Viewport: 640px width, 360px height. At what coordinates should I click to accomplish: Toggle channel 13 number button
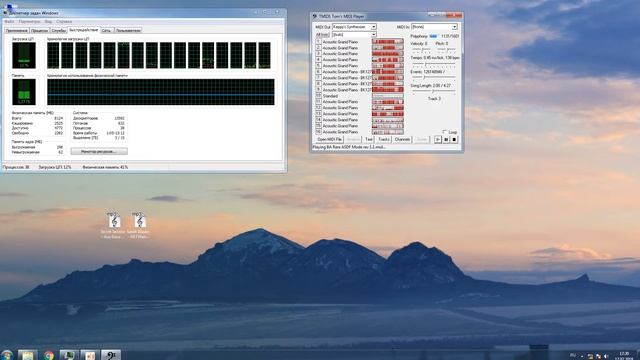point(318,113)
